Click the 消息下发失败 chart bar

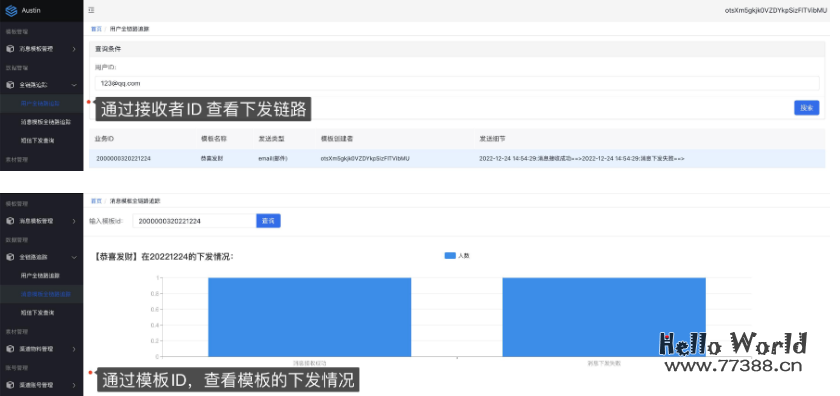tap(604, 317)
